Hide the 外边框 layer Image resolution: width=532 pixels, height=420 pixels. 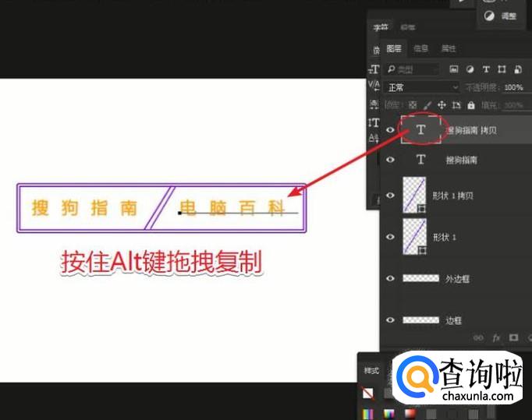pyautogui.click(x=390, y=278)
